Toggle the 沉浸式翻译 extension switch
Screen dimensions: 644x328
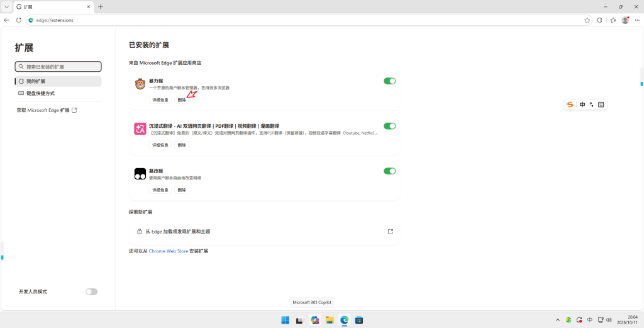pos(389,126)
